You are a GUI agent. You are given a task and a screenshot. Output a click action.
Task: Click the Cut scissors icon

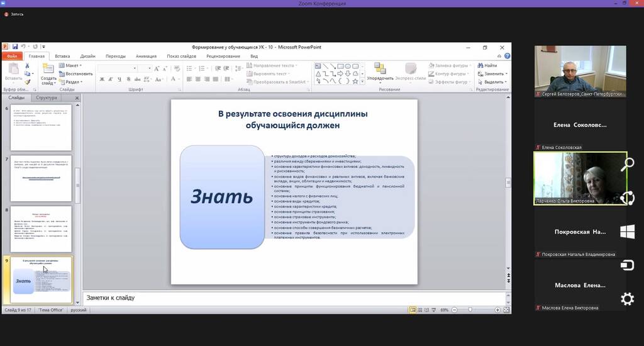point(28,66)
